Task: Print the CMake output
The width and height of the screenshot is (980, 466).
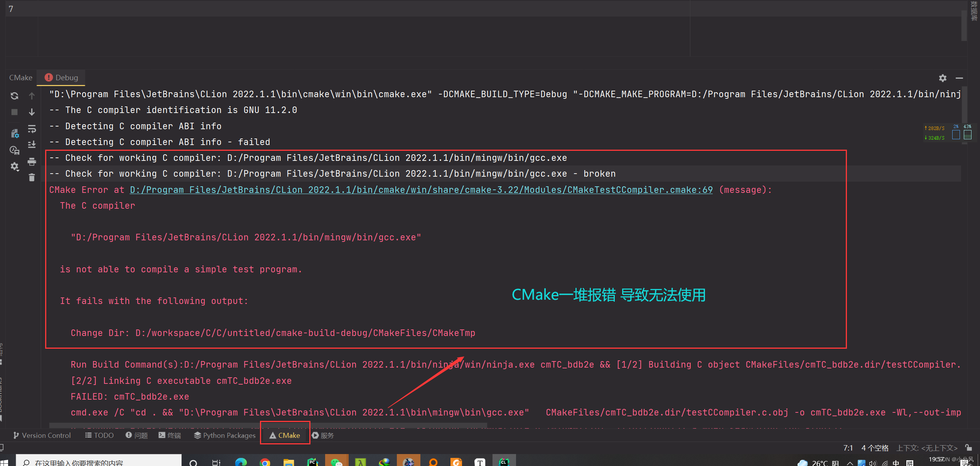Action: pos(32,162)
